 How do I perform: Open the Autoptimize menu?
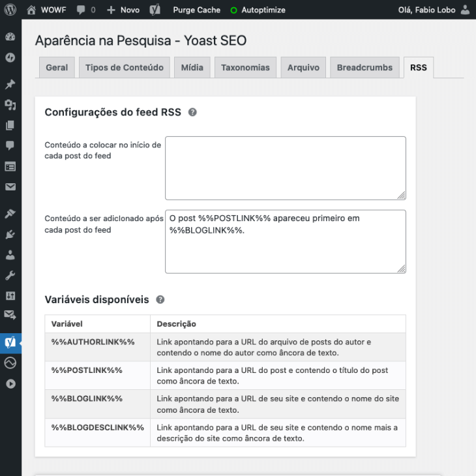click(x=258, y=10)
